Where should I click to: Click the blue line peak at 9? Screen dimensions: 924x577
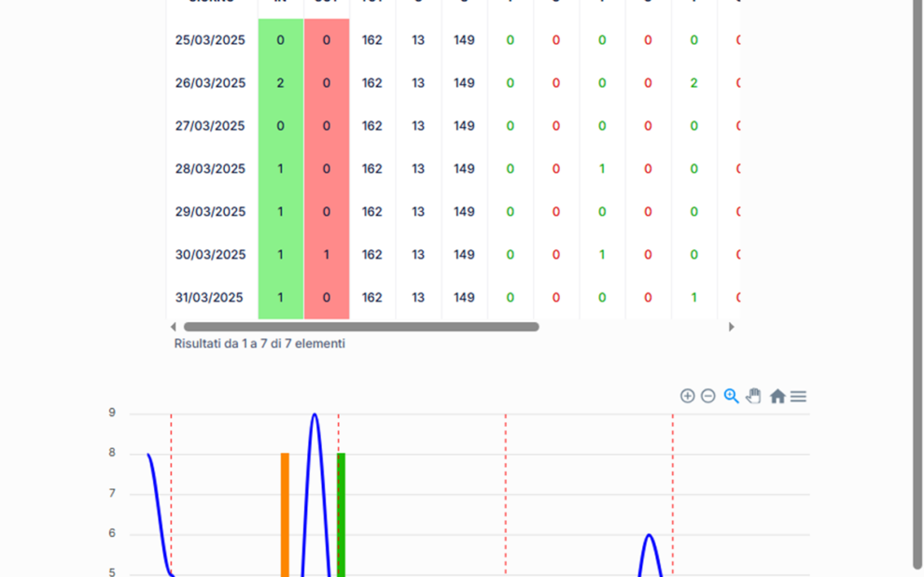pyautogui.click(x=315, y=415)
